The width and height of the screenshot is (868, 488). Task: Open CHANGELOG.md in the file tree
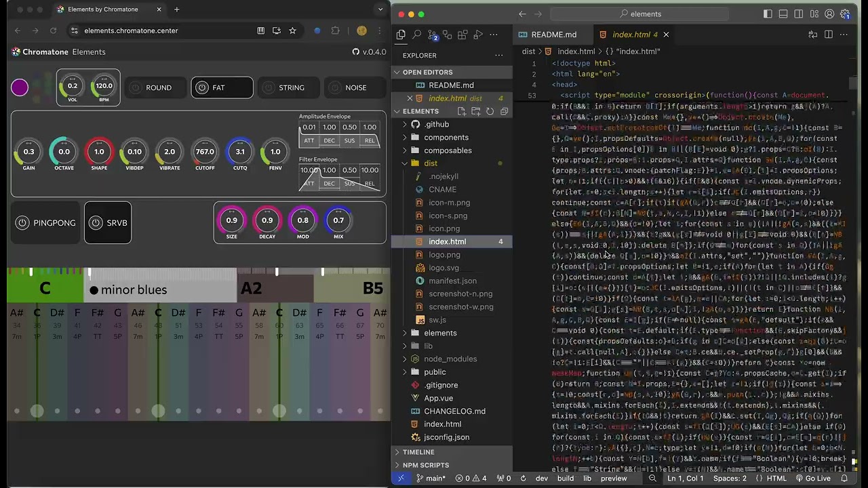[x=454, y=411]
